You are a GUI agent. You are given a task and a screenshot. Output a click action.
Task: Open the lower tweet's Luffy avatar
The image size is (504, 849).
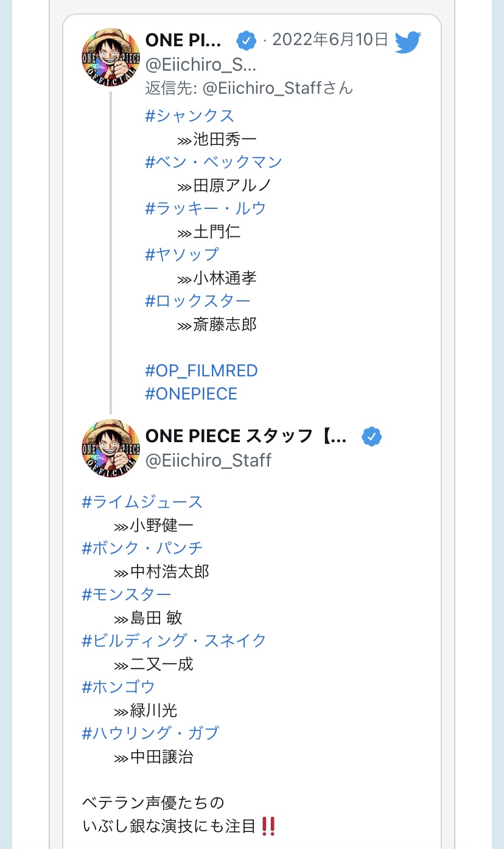click(111, 448)
